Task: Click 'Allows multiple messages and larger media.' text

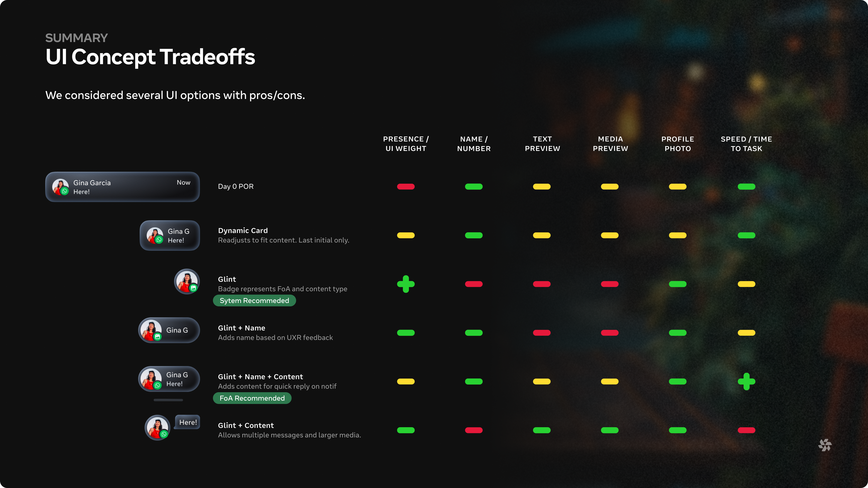Action: click(x=289, y=435)
